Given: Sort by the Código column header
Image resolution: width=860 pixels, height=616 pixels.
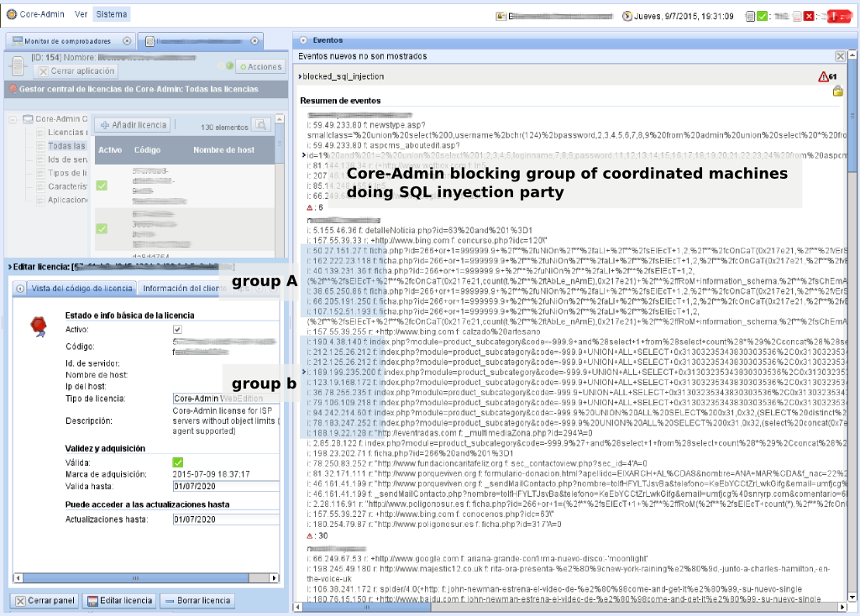Looking at the screenshot, I should 147,150.
